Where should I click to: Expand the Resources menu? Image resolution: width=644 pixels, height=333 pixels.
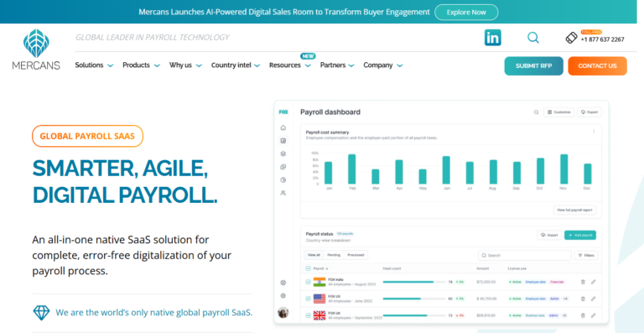pyautogui.click(x=290, y=65)
